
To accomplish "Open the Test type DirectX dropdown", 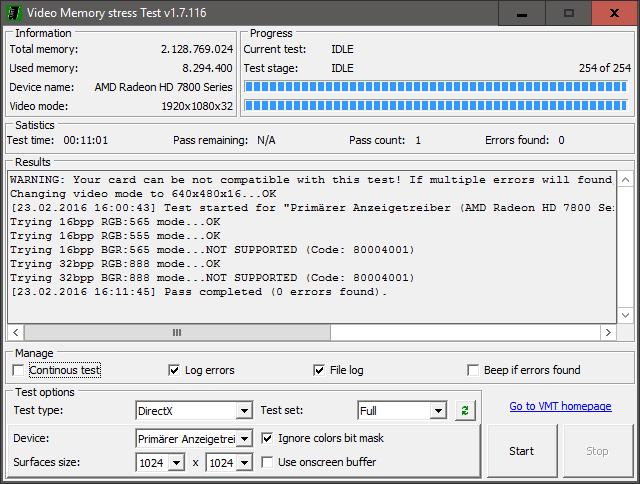I will click(x=244, y=411).
